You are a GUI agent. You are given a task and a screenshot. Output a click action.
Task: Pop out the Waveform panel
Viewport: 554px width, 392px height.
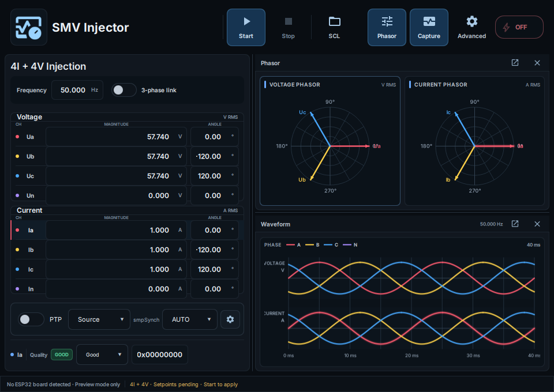515,224
